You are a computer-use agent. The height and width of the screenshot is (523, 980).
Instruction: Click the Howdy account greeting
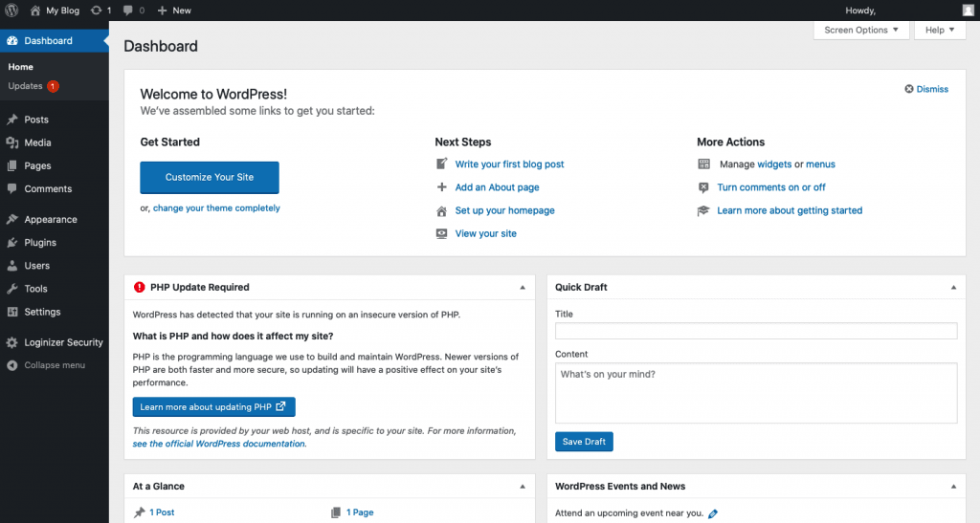coord(860,10)
